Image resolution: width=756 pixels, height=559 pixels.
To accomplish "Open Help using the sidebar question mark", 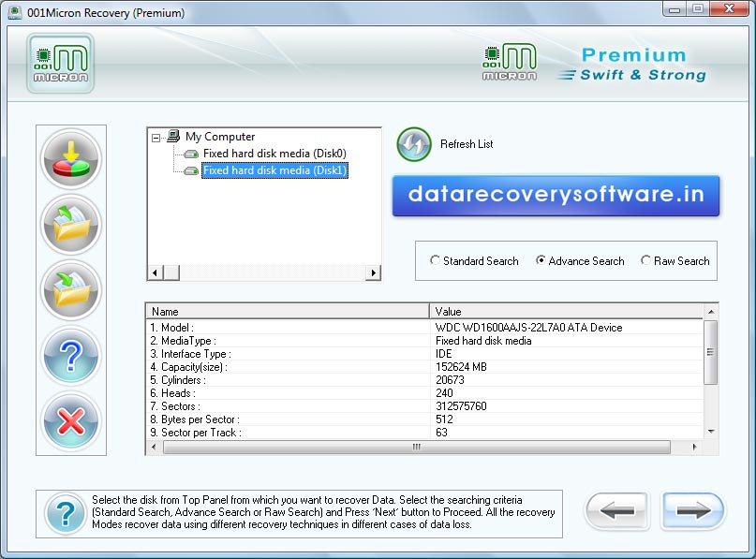I will pyautogui.click(x=71, y=356).
